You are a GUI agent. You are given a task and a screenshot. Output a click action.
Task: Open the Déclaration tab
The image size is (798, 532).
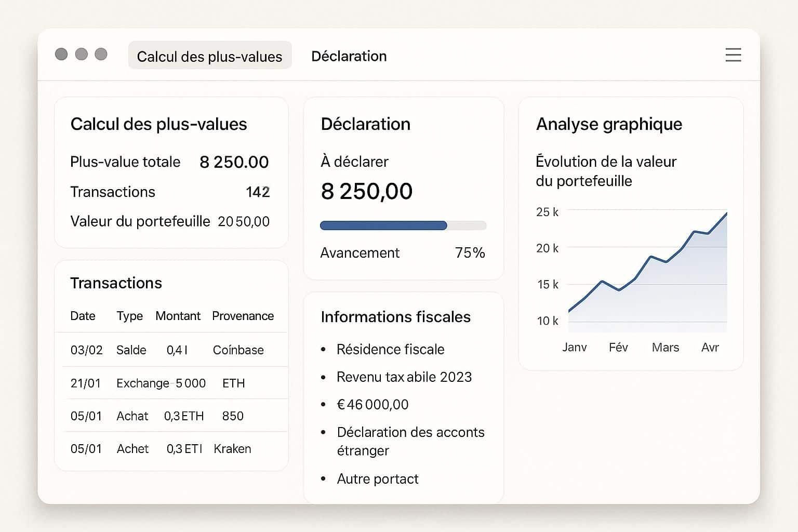point(349,56)
